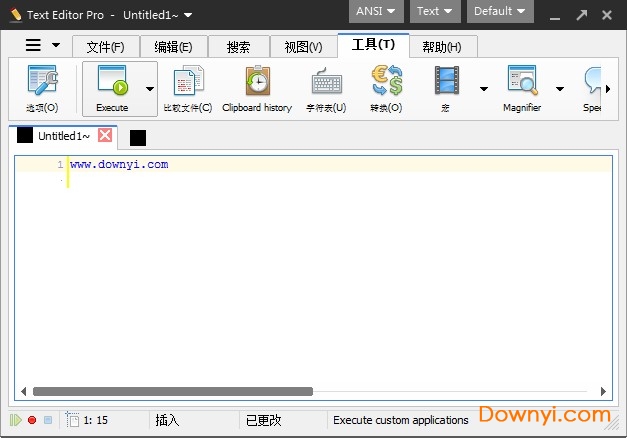Open the Help (帮助) menu tab
The height and width of the screenshot is (438, 627).
coord(443,47)
